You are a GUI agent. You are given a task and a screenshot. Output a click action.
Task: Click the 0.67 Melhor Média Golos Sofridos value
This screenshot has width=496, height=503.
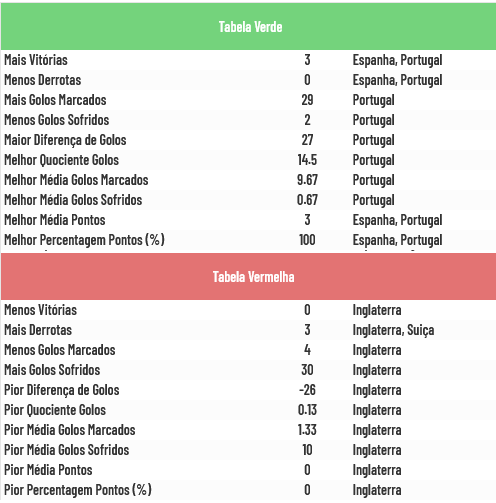(307, 200)
